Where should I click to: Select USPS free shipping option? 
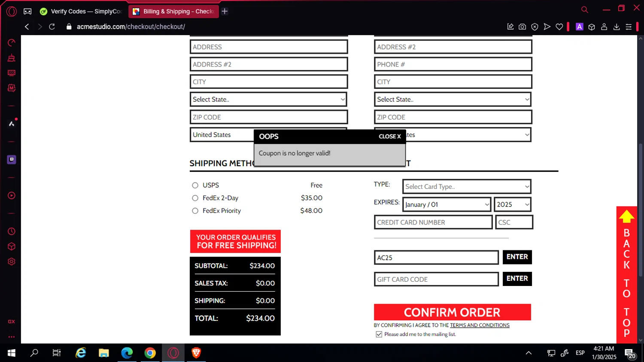[195, 185]
